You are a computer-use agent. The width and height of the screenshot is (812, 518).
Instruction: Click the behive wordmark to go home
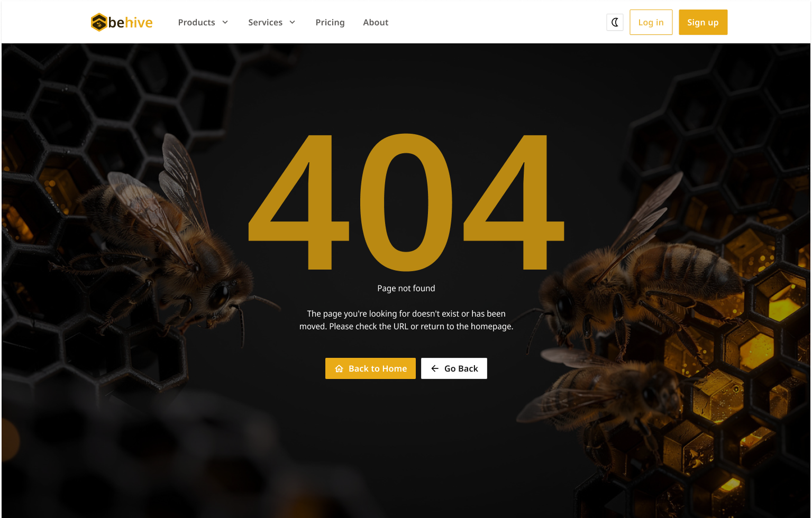point(130,22)
